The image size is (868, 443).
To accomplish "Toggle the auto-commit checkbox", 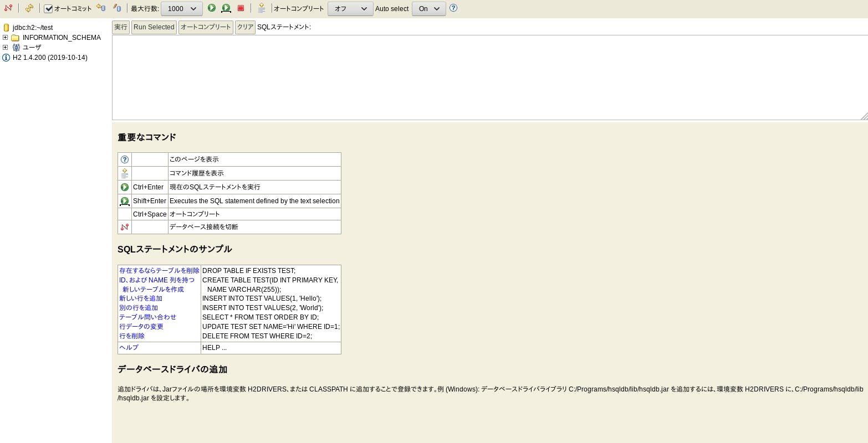I will coord(48,9).
